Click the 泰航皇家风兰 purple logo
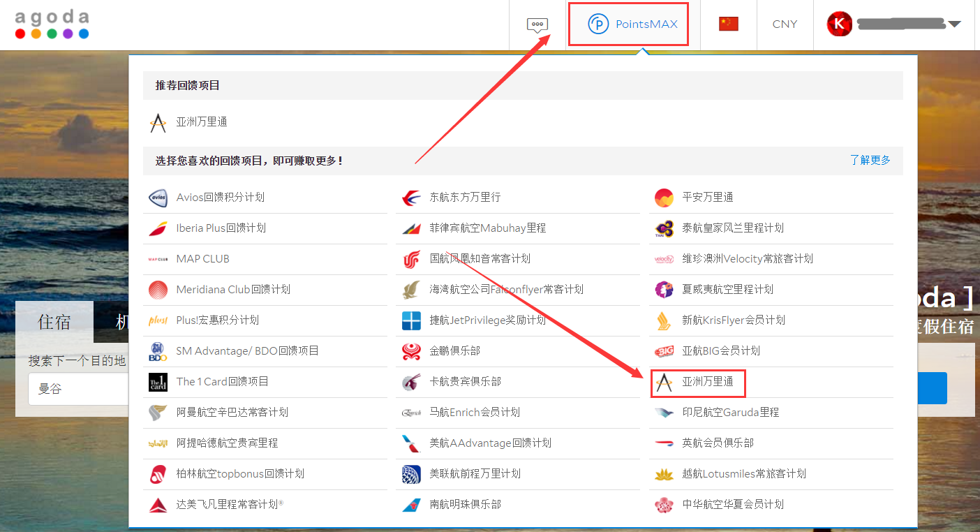Image resolution: width=980 pixels, height=532 pixels. pos(665,228)
